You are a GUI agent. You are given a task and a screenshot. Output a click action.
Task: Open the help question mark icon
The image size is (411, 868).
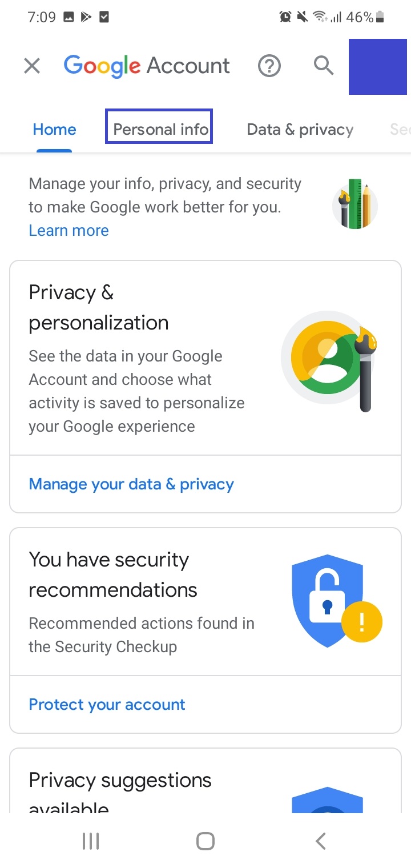[x=269, y=66]
